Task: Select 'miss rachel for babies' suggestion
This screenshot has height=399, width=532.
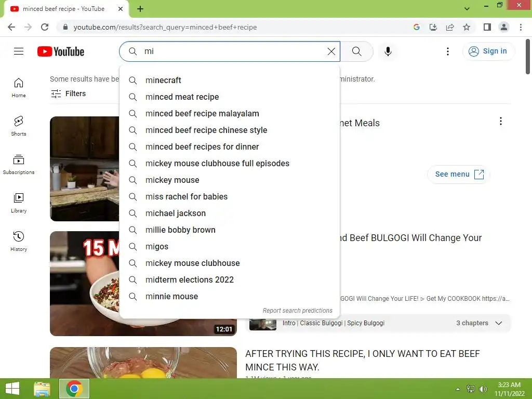Action: tap(229, 196)
